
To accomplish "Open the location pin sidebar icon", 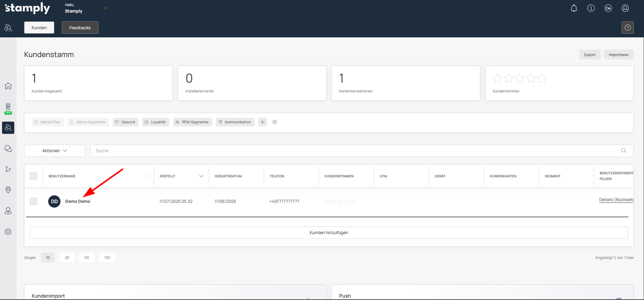I will point(8,190).
